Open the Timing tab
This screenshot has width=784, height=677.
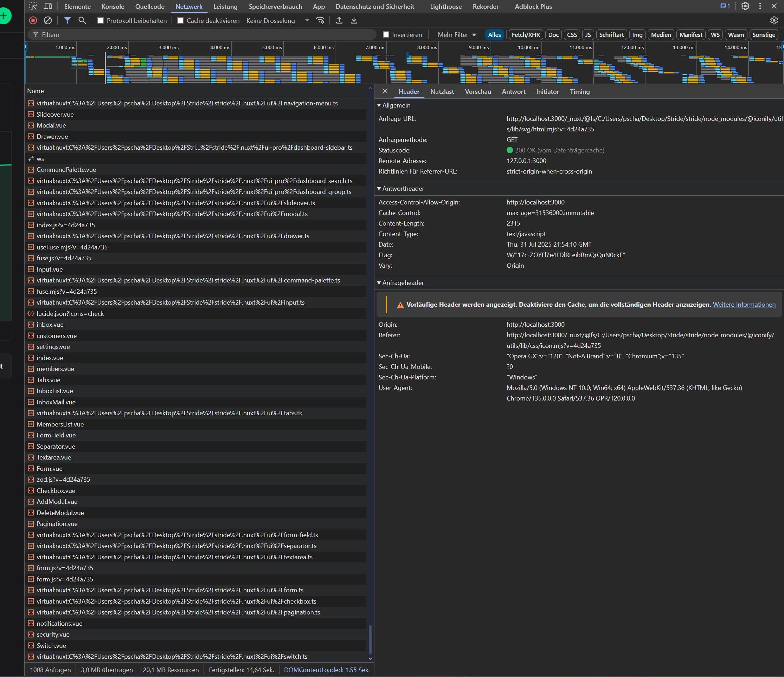pos(580,92)
